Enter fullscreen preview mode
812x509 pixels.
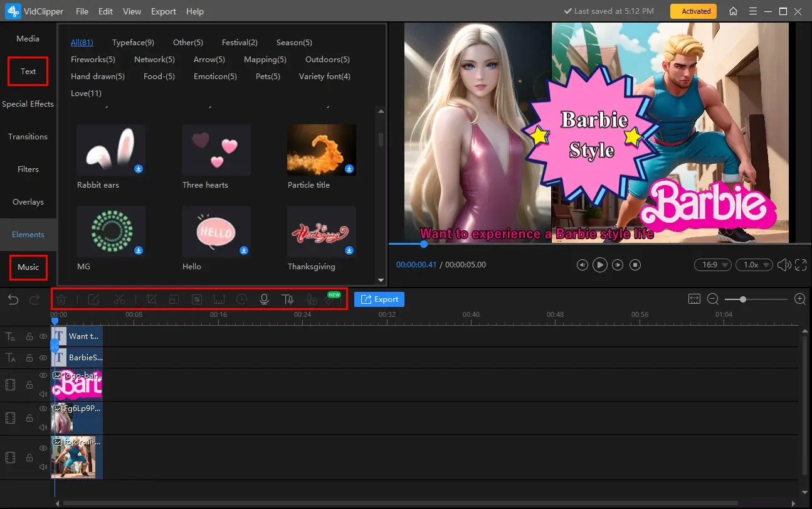point(801,265)
